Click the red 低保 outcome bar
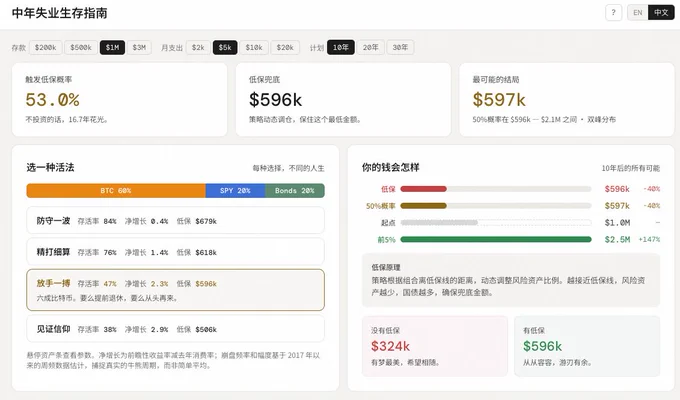Viewport: 680px width, 400px height. click(x=423, y=189)
